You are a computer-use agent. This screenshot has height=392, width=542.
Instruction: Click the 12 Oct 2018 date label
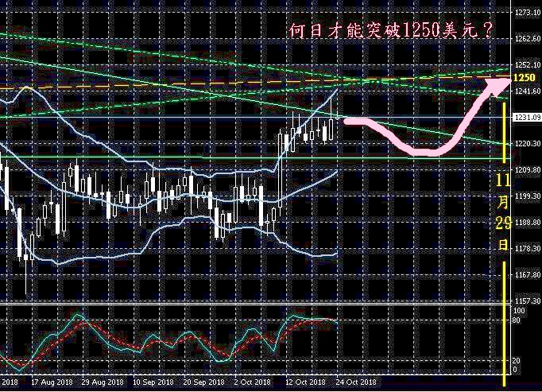pos(305,382)
